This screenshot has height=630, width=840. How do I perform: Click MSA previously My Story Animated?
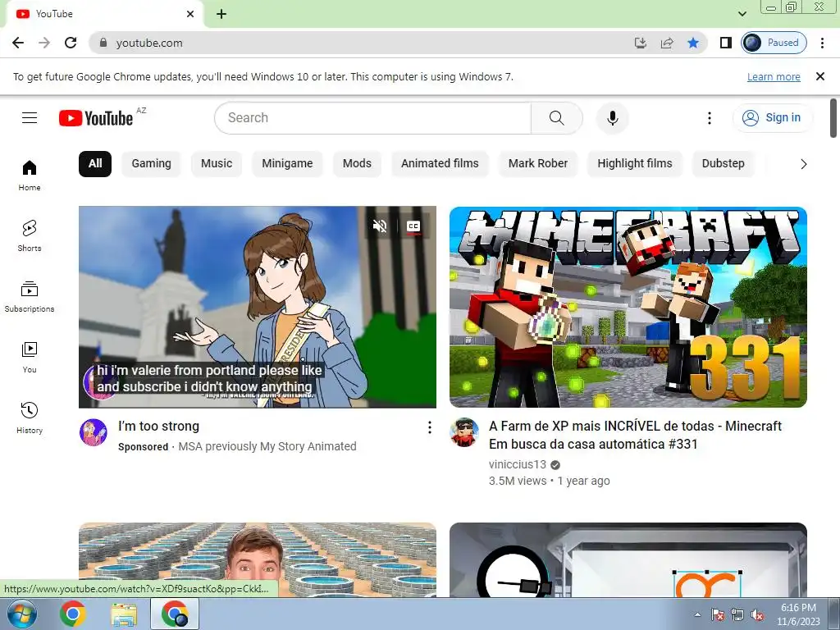(267, 447)
